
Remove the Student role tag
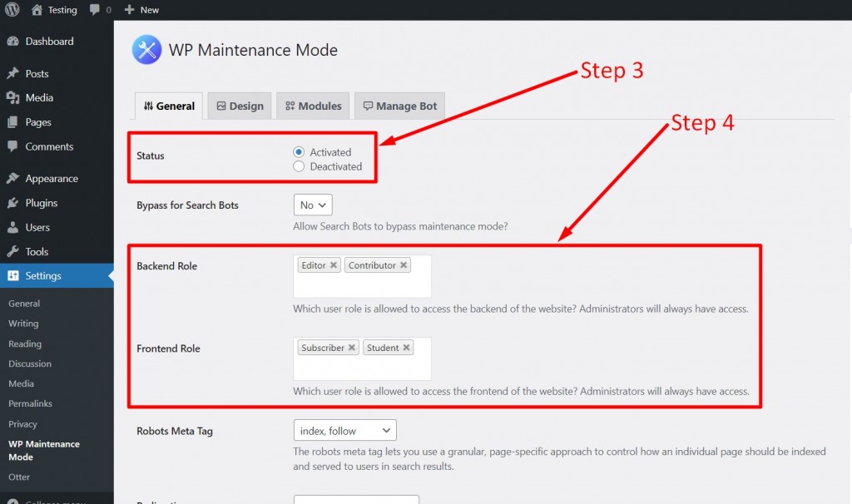[406, 348]
